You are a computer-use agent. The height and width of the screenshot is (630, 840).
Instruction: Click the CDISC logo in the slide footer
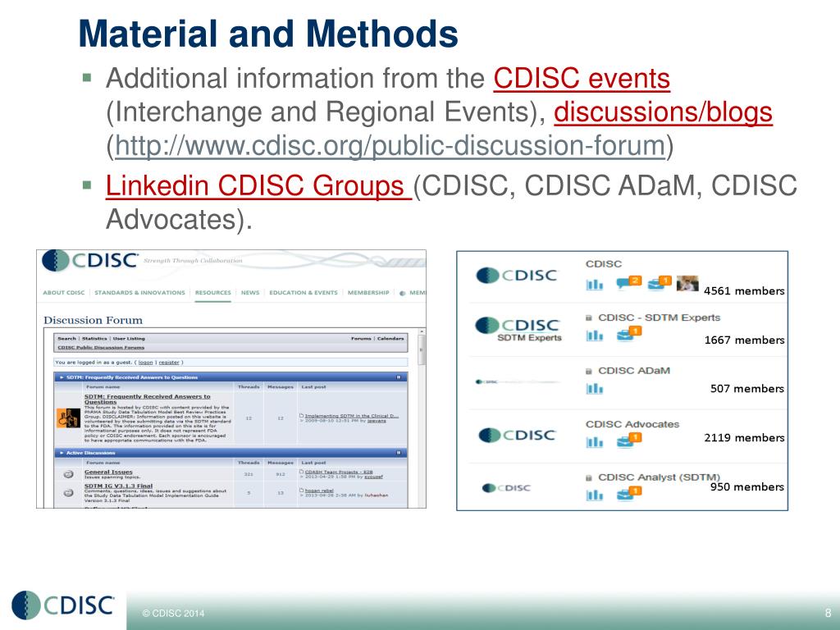62,605
